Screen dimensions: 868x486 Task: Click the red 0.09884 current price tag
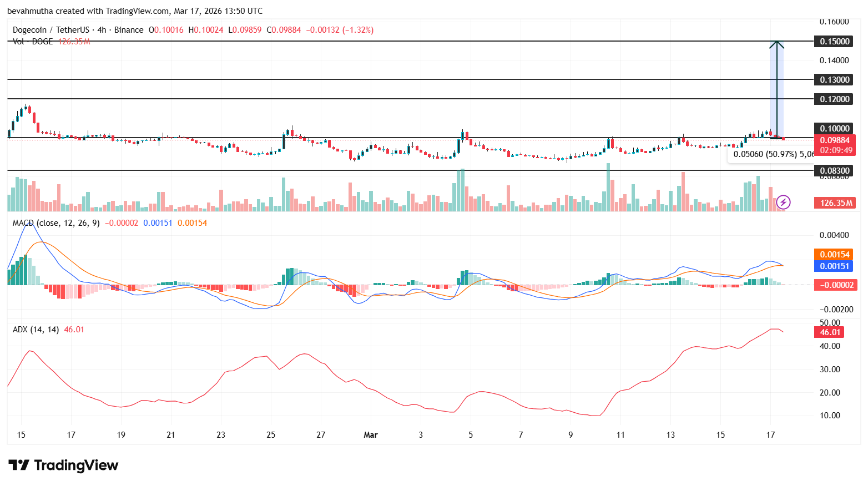pos(835,140)
